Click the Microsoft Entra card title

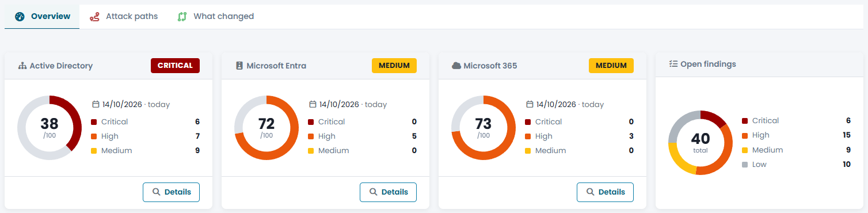point(276,66)
